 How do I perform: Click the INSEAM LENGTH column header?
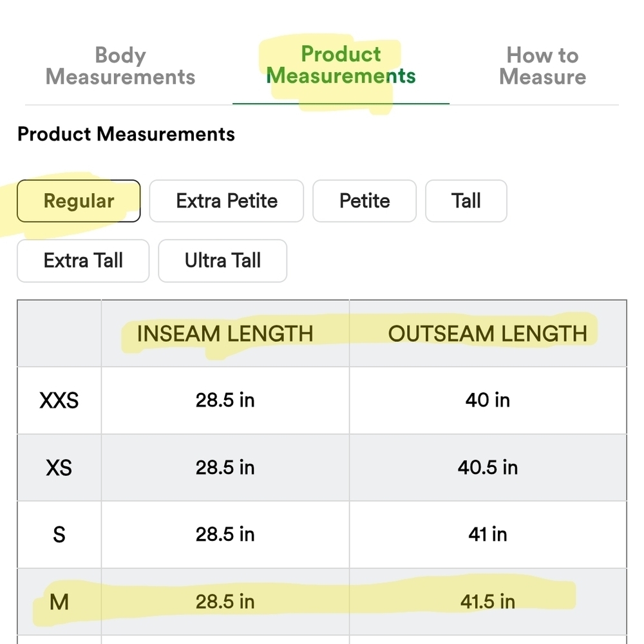(225, 334)
